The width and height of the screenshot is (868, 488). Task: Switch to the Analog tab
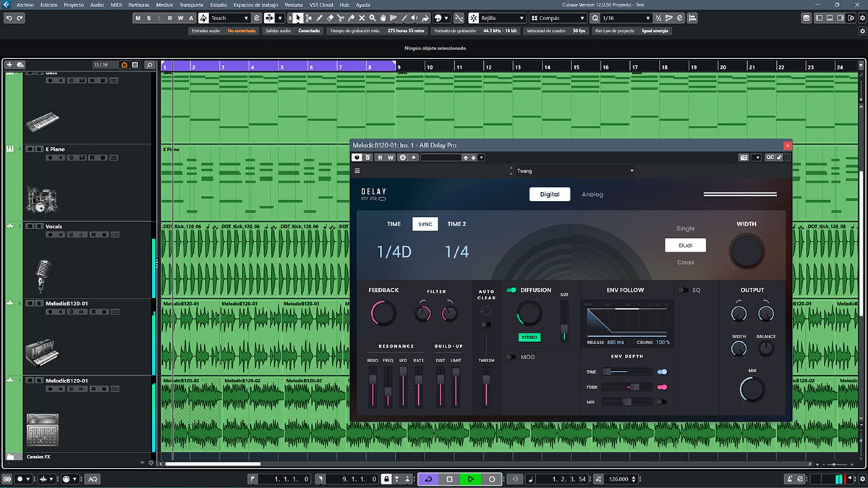click(x=592, y=194)
